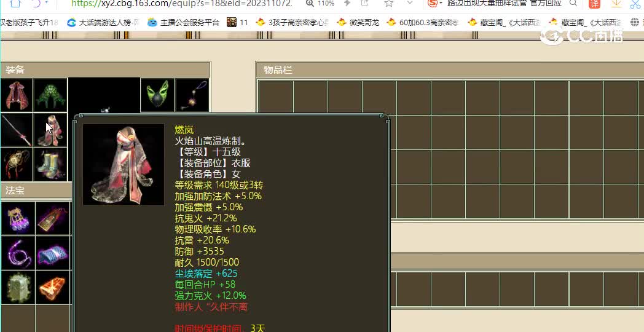Click the orange 译 translate icon
This screenshot has height=332, width=644.
594,3
